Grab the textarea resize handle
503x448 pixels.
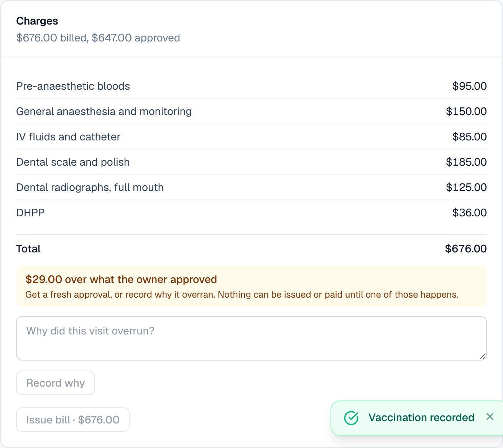tap(483, 356)
